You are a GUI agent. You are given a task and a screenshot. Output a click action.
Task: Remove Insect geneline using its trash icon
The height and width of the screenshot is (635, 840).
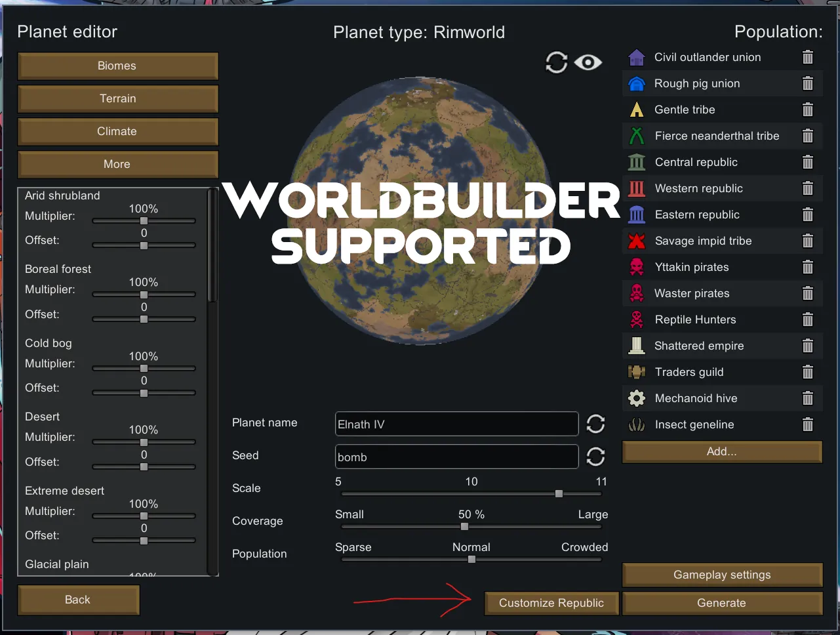click(x=808, y=424)
